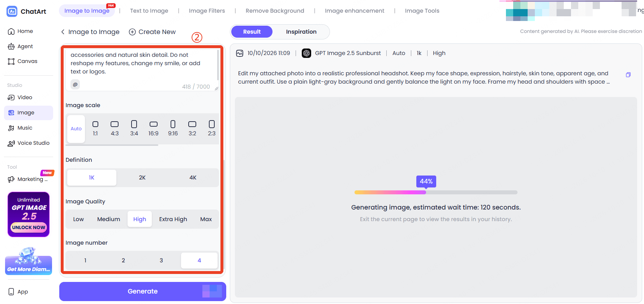The image size is (644, 304).
Task: Open the App link in the sidebar
Action: pos(18,292)
